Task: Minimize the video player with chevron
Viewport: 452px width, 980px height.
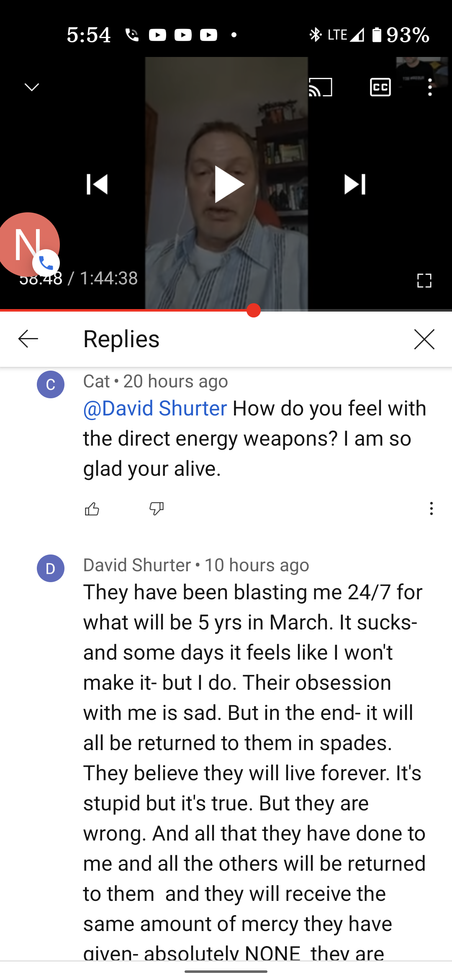Action: 32,87
